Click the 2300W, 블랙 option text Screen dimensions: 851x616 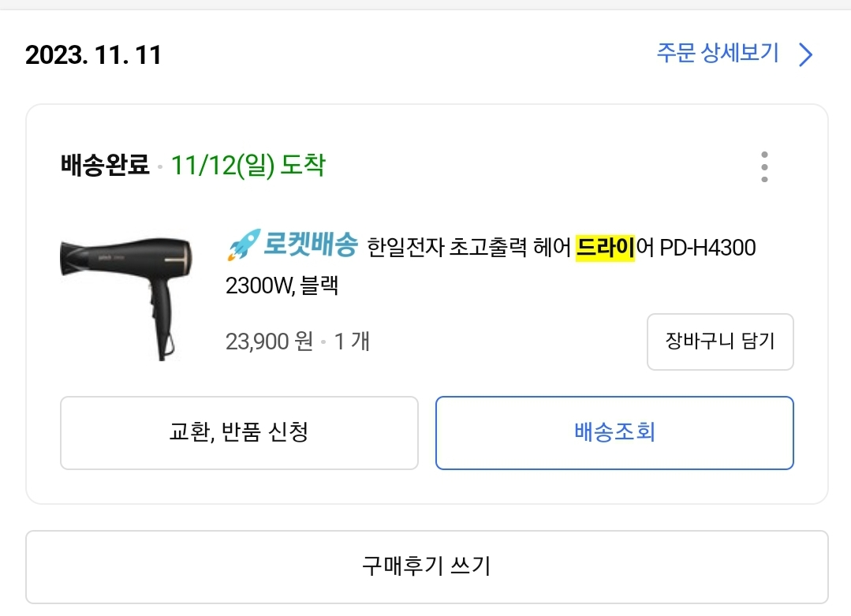coord(282,286)
